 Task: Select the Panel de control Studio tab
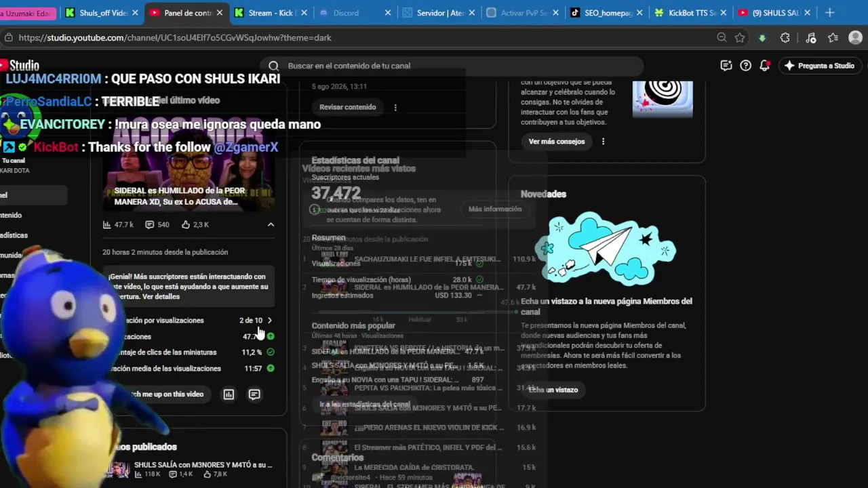(x=187, y=13)
